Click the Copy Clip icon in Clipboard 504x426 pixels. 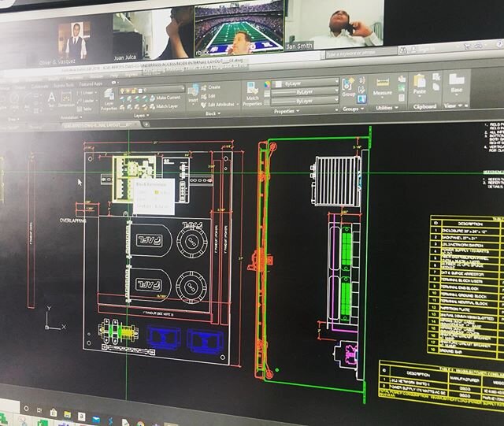(x=435, y=87)
